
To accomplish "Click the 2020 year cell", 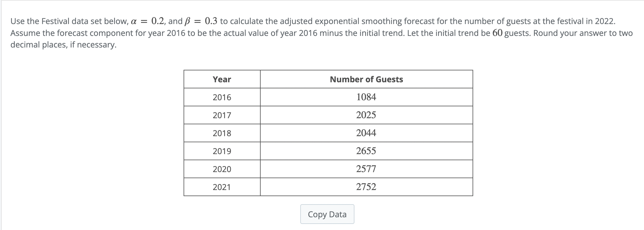I will point(222,169).
